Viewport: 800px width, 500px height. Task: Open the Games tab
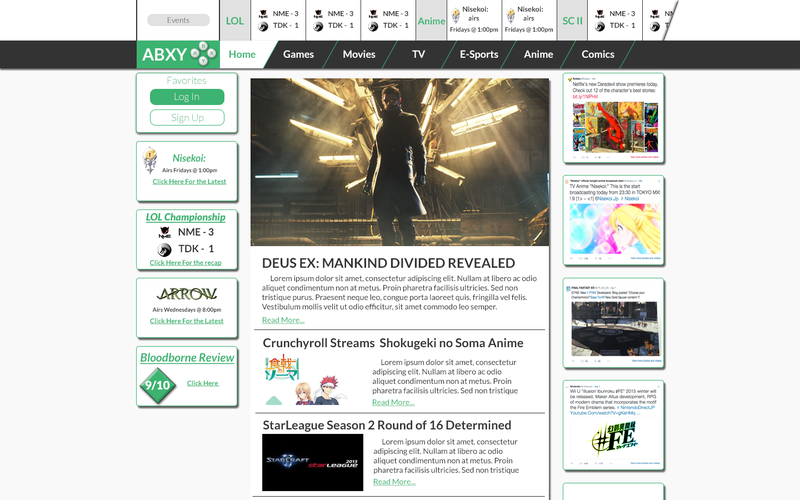pyautogui.click(x=298, y=54)
